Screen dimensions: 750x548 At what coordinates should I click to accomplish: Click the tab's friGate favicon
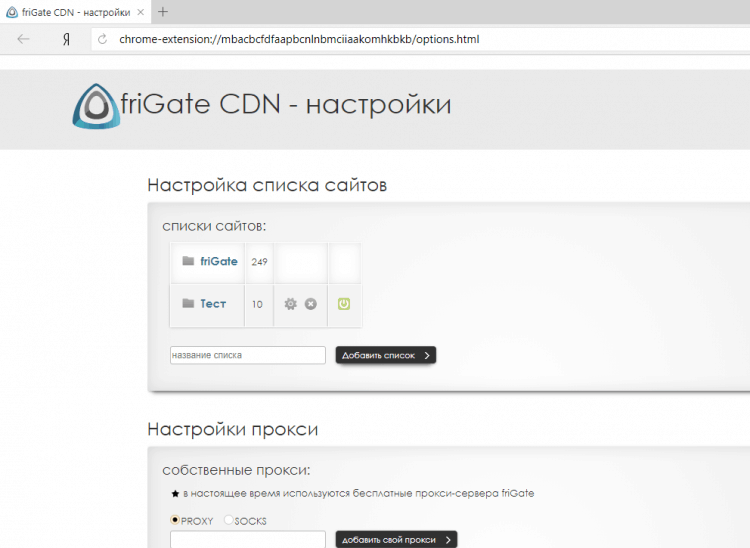[x=12, y=12]
